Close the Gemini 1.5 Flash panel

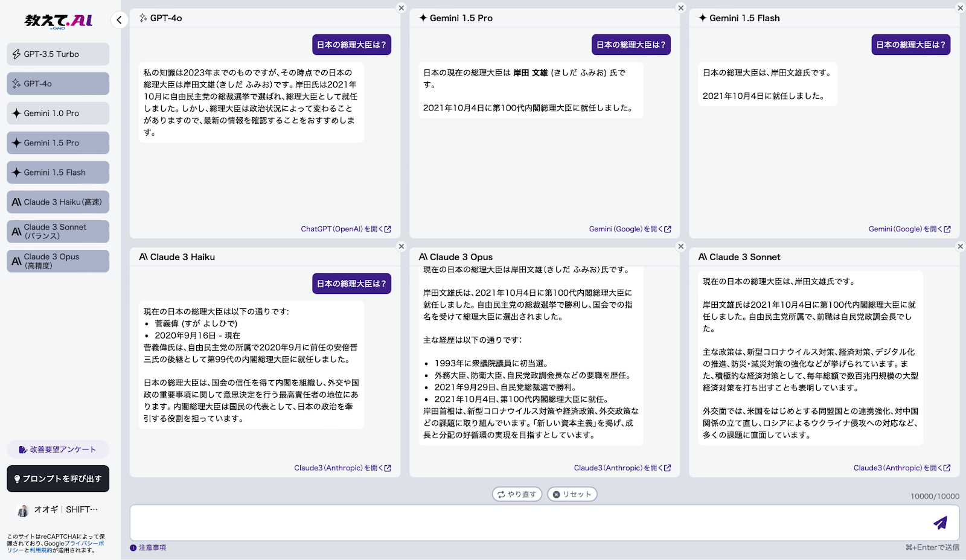click(960, 8)
